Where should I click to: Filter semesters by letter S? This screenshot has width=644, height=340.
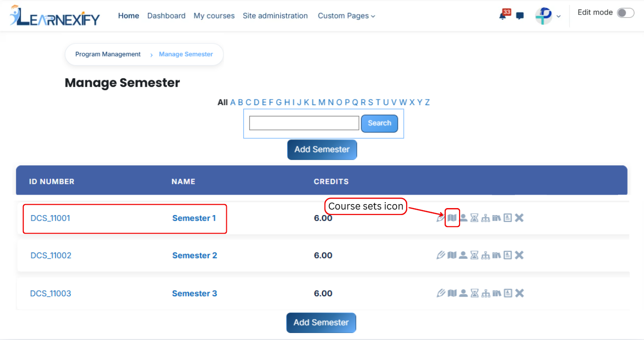coord(370,102)
